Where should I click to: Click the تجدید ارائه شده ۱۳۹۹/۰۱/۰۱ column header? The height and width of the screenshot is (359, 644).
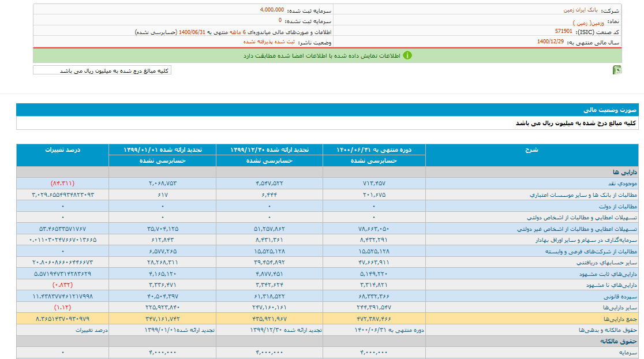point(163,150)
